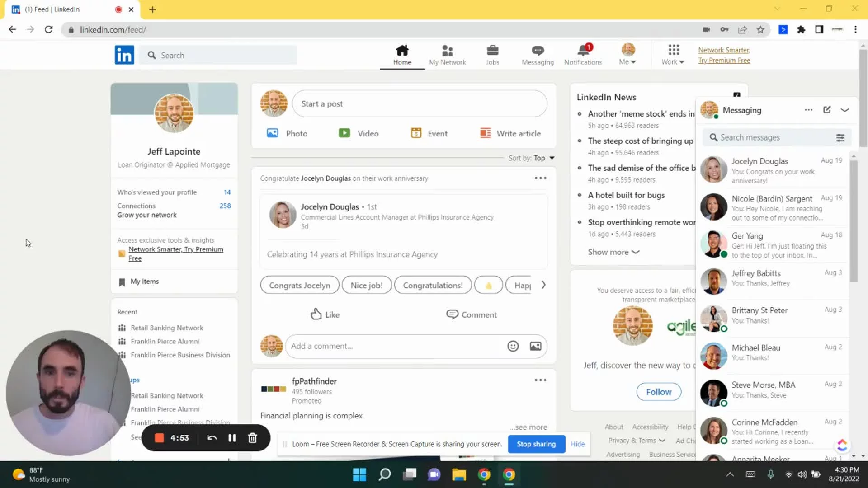
Task: Open the Messaging nav icon
Action: coord(538,50)
